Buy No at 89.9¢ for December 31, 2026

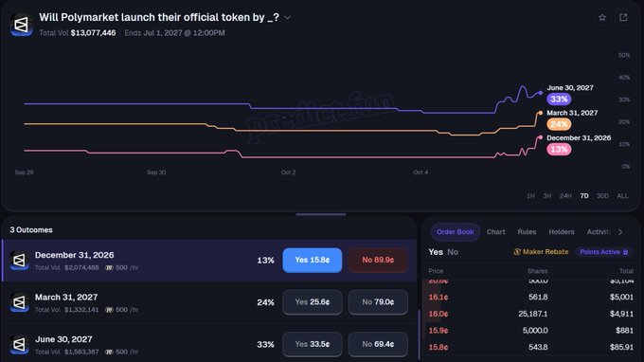coord(378,260)
